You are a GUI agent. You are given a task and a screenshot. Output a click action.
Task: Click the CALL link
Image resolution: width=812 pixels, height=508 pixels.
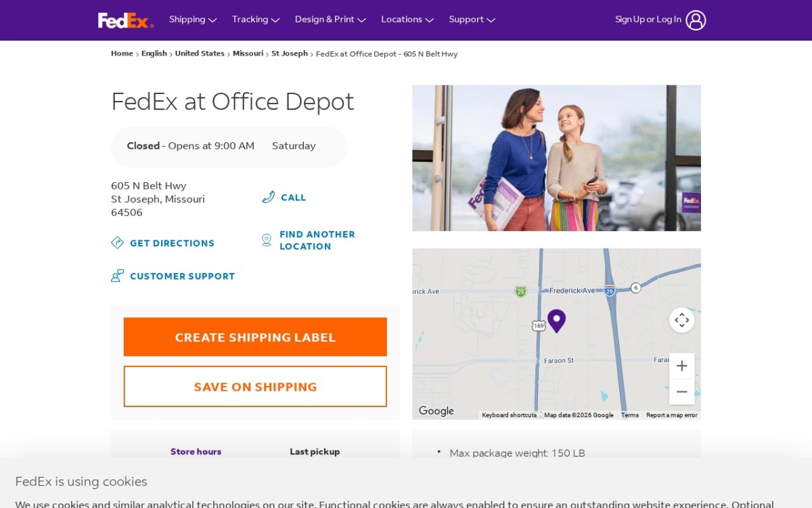pyautogui.click(x=293, y=198)
